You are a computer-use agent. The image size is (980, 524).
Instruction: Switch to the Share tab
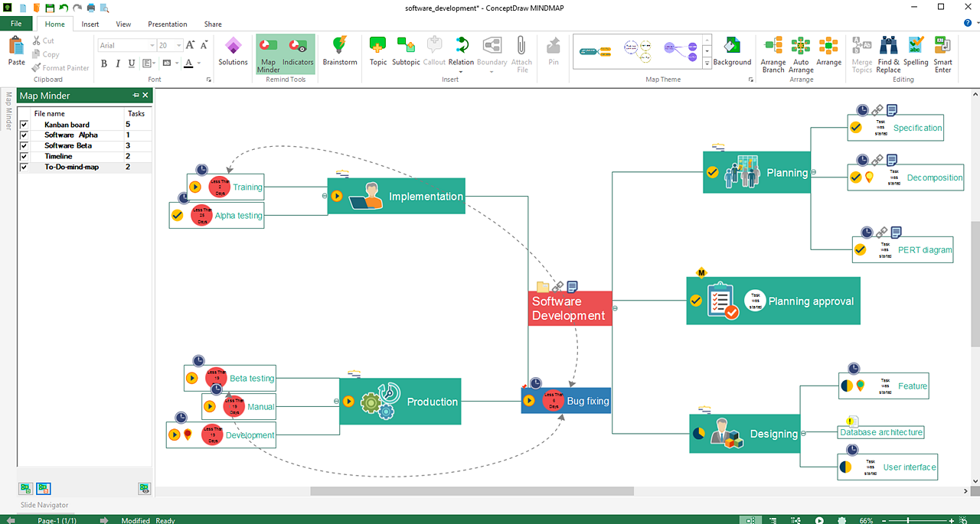213,24
